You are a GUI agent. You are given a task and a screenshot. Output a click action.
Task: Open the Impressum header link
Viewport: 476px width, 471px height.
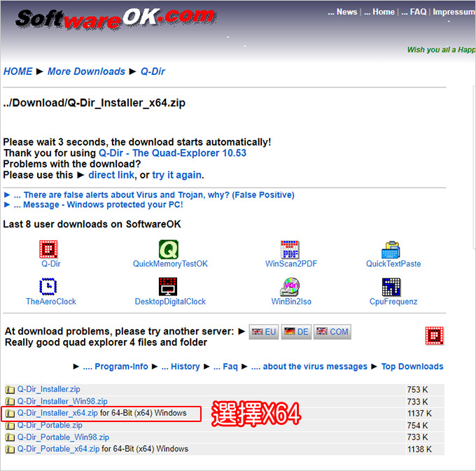[454, 12]
